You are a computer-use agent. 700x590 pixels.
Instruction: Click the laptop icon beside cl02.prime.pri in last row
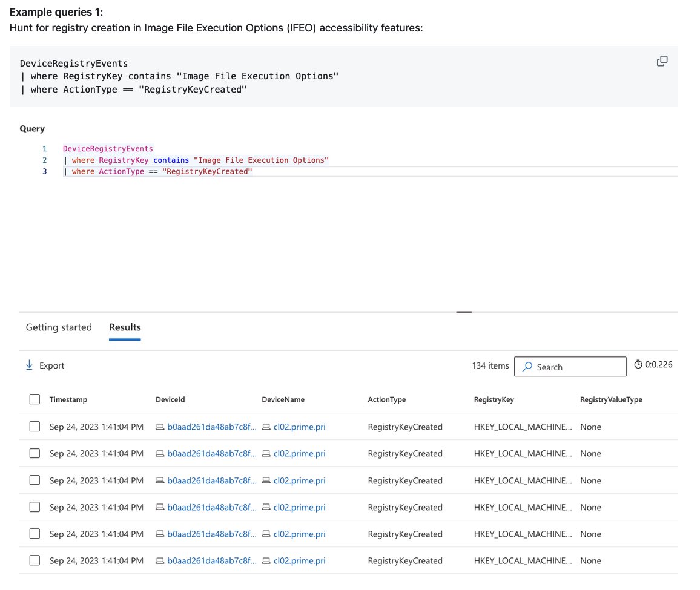point(266,561)
